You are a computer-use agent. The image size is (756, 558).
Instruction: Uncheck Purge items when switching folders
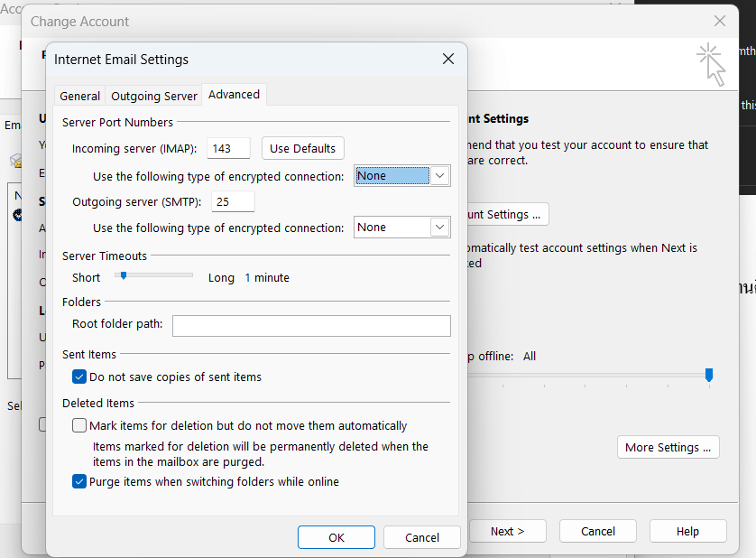tap(79, 481)
